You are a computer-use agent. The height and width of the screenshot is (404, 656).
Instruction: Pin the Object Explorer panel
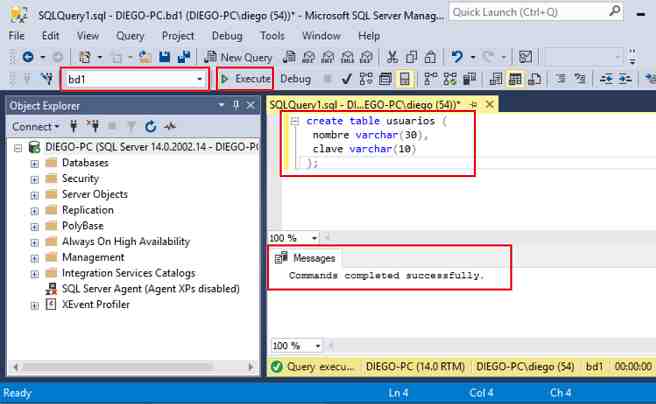click(236, 106)
